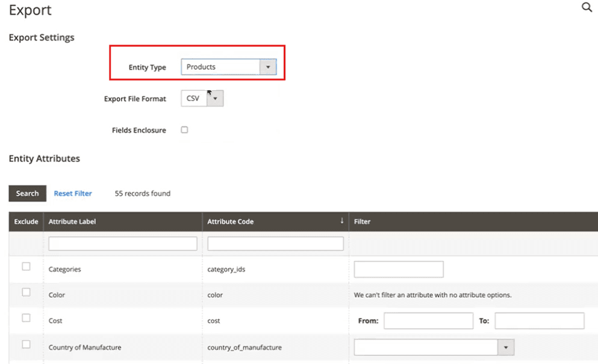The height and width of the screenshot is (364, 598).
Task: Select the Exclude column header
Action: (26, 221)
